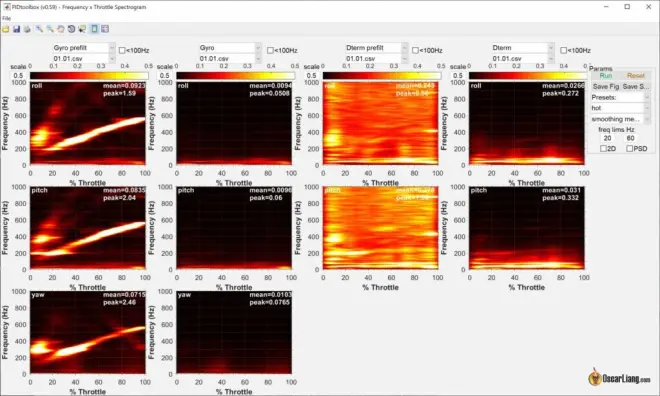Select the pan hand tool
660x396 pixels.
61,29
